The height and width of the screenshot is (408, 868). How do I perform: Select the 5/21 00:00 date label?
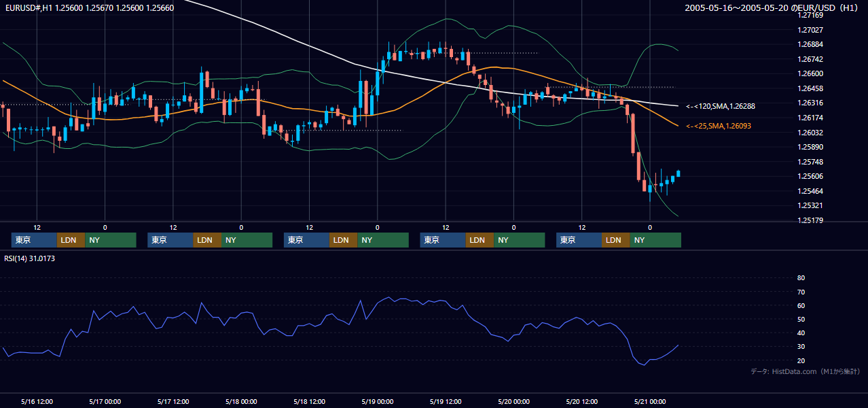(649, 402)
